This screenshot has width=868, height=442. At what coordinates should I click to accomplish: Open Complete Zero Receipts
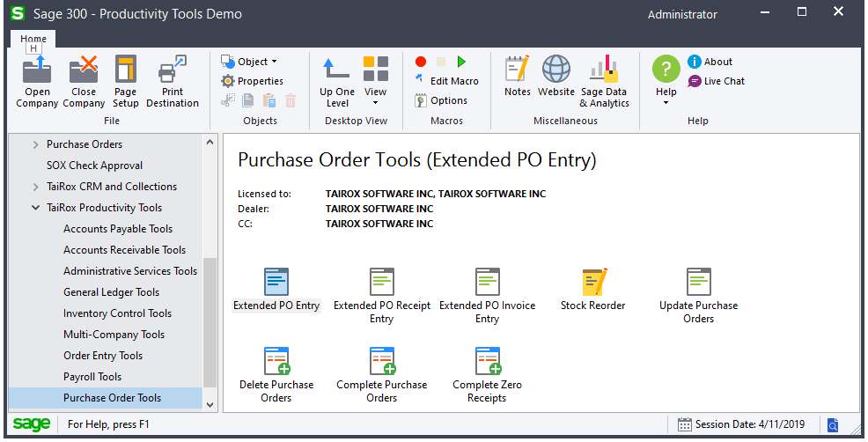click(487, 375)
